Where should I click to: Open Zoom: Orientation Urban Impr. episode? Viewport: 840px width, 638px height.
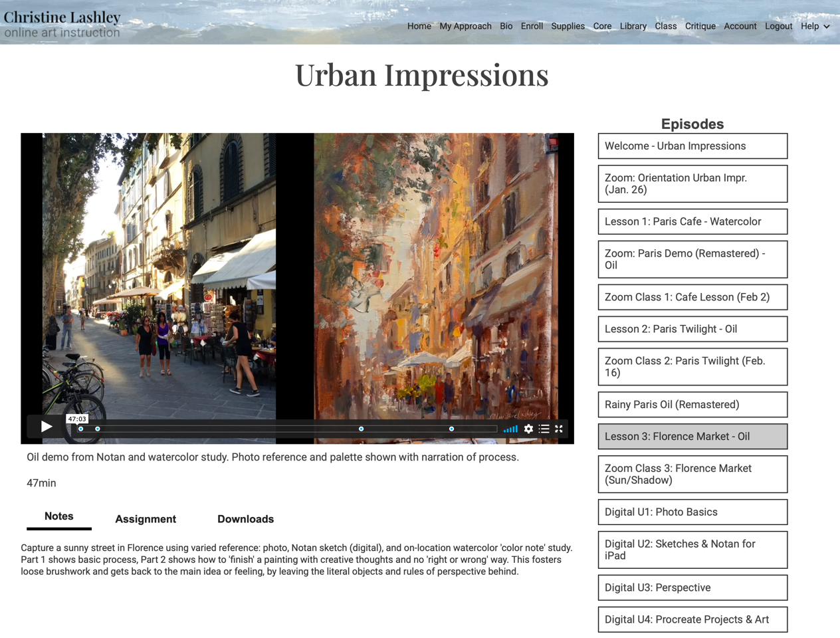click(x=692, y=184)
